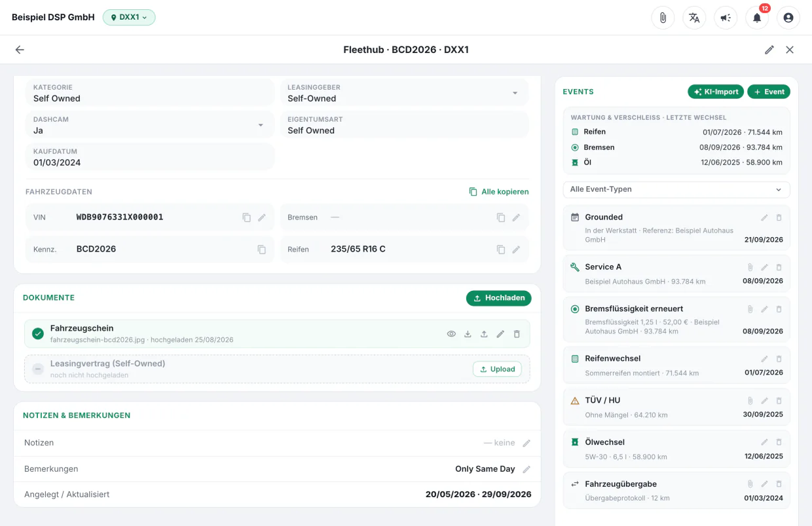Viewport: 812px width, 526px height.
Task: Open notifications bell with 12 badge
Action: tap(757, 18)
